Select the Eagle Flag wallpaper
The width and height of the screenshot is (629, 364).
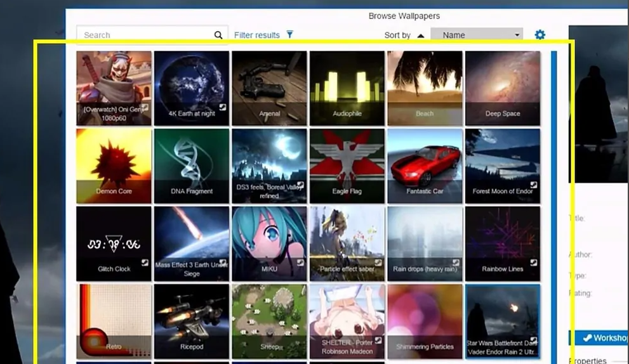pos(347,166)
